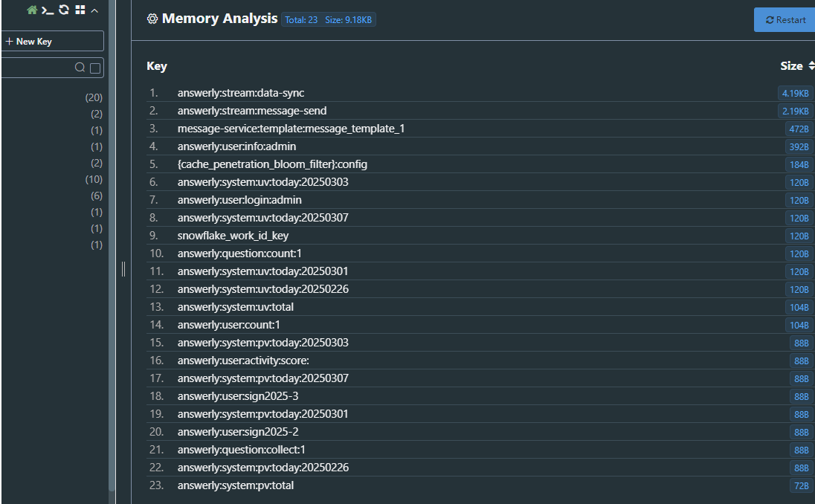Click inside the key search input field
The width and height of the screenshot is (815, 504).
tap(37, 68)
